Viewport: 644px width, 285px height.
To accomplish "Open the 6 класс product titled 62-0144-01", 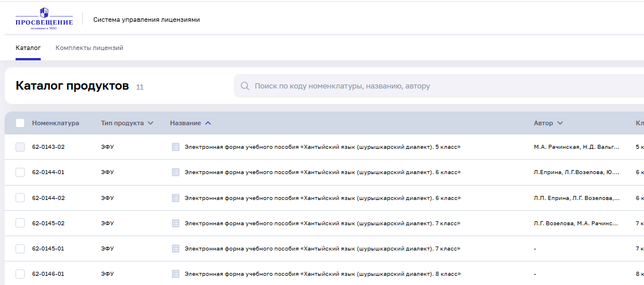I will (322, 172).
